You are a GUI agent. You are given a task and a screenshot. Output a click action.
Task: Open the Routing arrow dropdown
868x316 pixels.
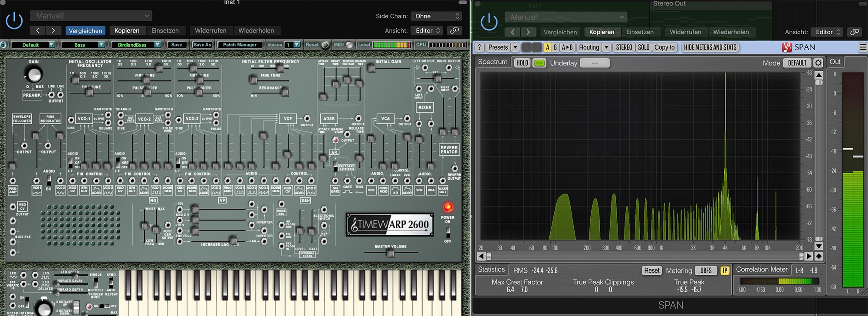click(x=607, y=47)
